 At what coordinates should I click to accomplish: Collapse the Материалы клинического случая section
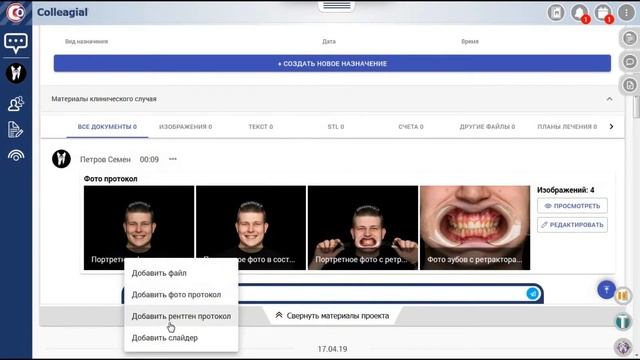click(x=609, y=99)
